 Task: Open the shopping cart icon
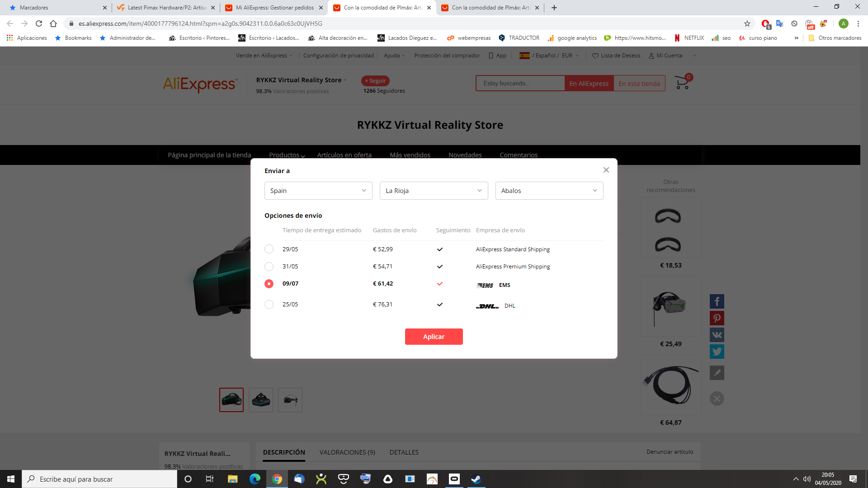point(682,83)
